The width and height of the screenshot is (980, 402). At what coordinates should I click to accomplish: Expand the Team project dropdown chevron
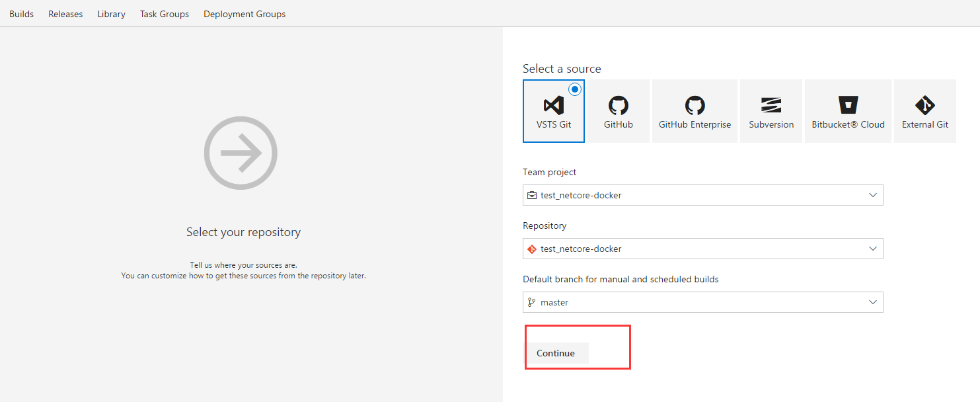873,195
